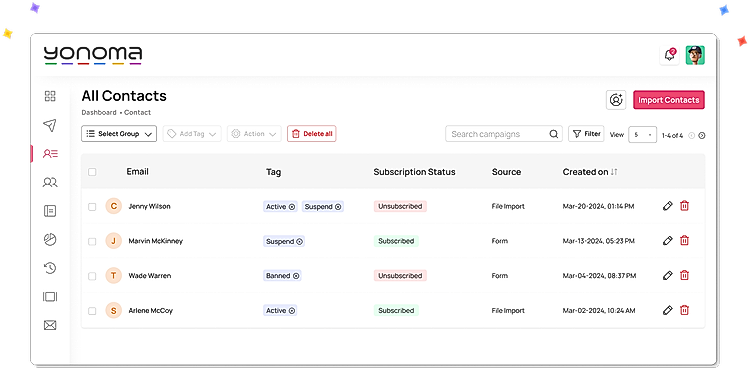Tick the checkbox for Marvin McKinney
Viewport: 750px width, 368px height.
pyautogui.click(x=92, y=241)
